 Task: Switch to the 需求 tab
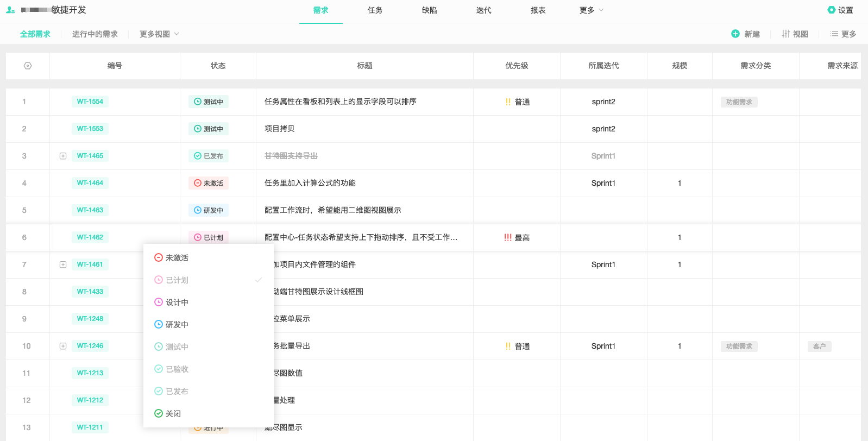(x=321, y=10)
